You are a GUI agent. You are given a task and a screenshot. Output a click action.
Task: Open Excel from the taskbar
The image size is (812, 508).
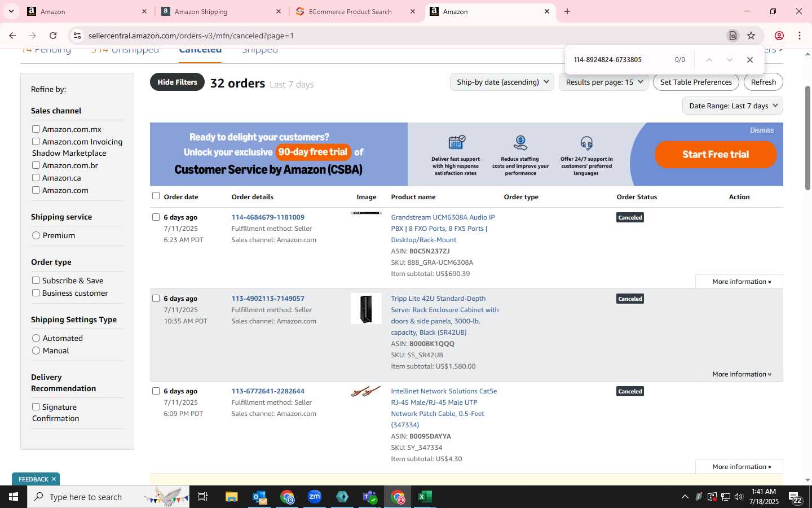[425, 497]
